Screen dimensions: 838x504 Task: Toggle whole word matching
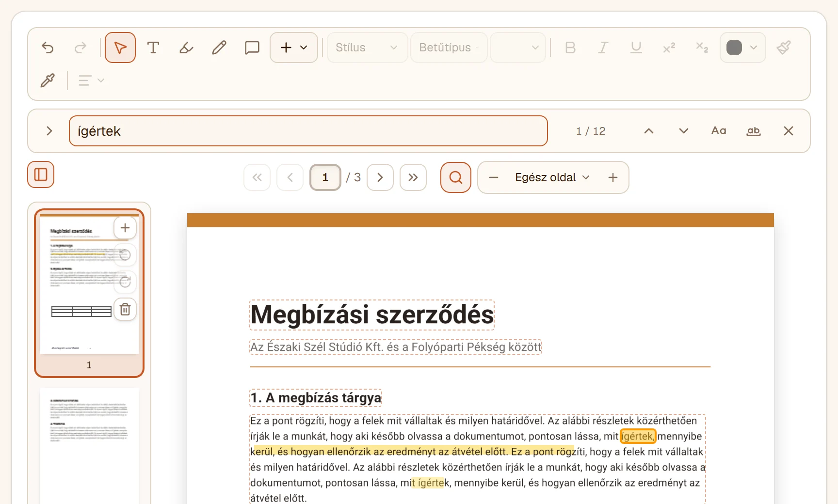tap(754, 131)
